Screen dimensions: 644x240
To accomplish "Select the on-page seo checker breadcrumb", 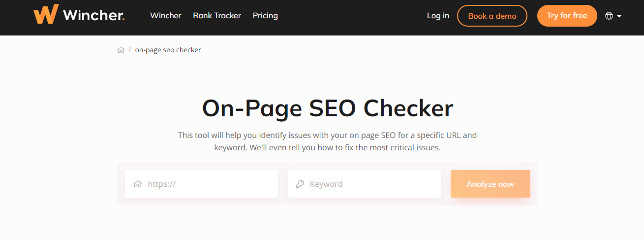I will 168,50.
